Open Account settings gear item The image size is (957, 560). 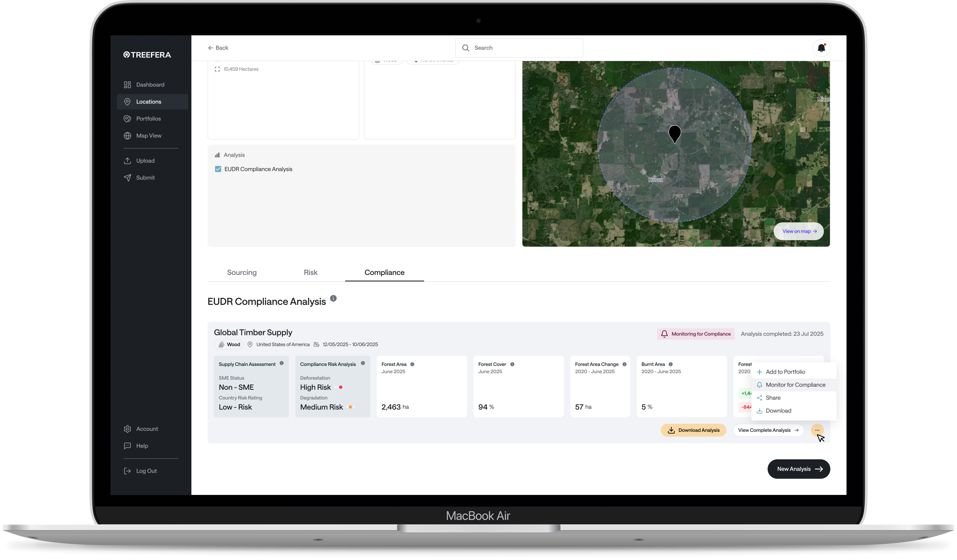(x=146, y=429)
